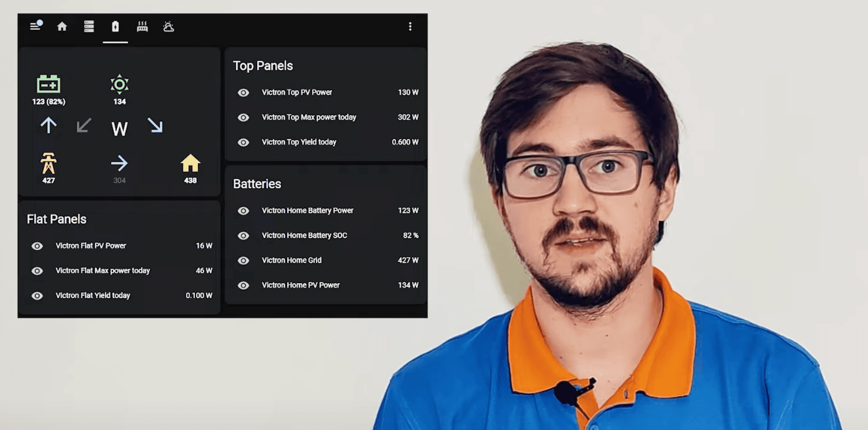The image size is (868, 430).
Task: Click the solar sun icon above 134
Action: point(119,84)
